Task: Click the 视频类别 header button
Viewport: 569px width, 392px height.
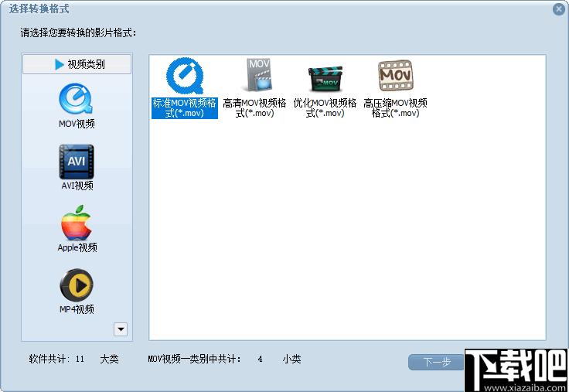Action: point(77,64)
